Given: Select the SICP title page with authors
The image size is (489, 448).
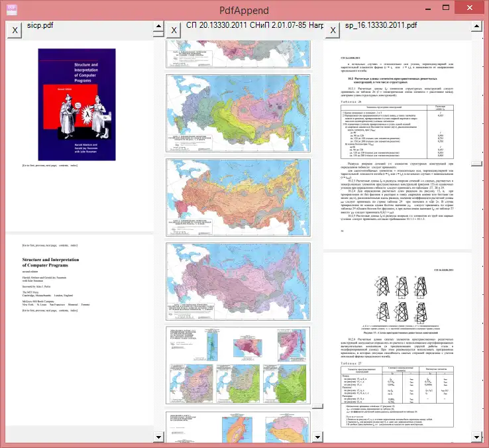Looking at the screenshot, I should 80,330.
